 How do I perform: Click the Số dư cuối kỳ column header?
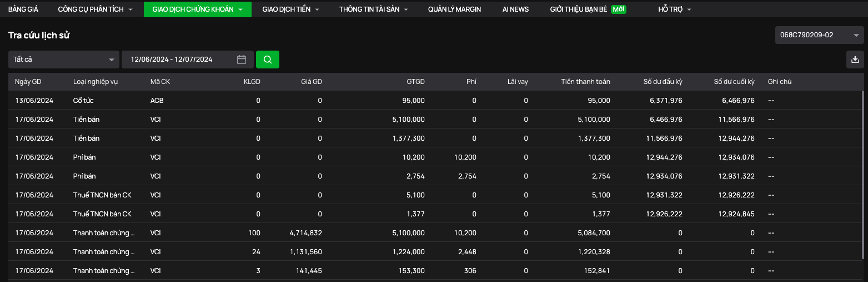(734, 82)
